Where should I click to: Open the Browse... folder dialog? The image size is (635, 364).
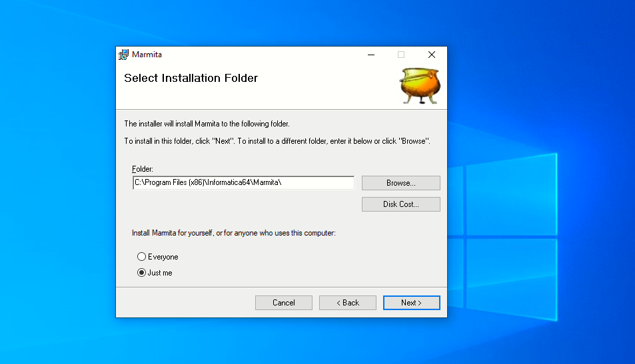click(401, 183)
